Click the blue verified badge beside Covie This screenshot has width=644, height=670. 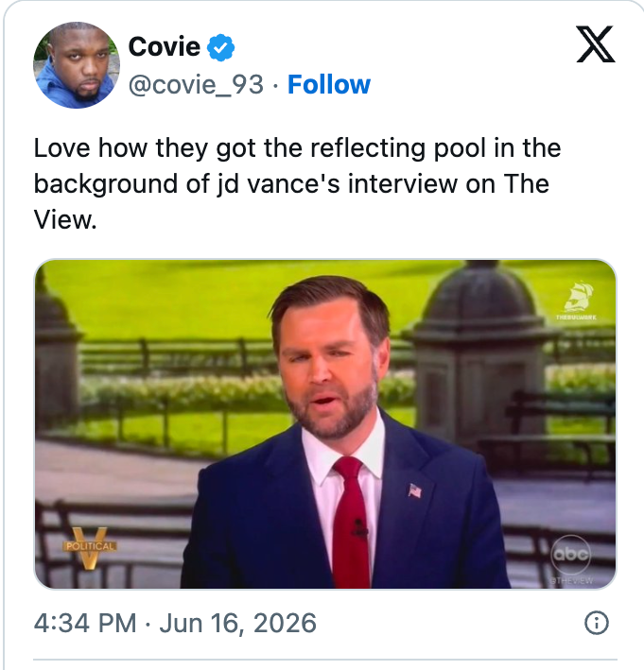point(220,47)
